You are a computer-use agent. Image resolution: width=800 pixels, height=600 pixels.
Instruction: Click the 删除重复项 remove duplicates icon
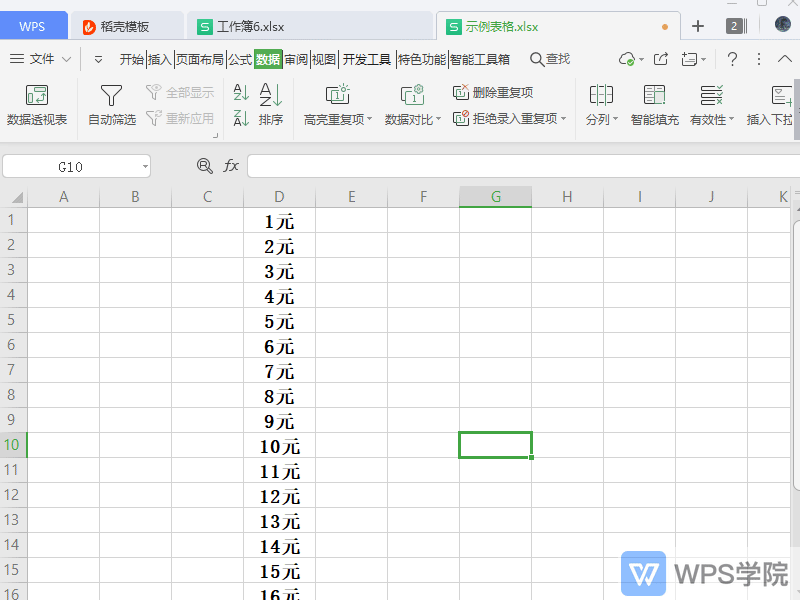point(460,92)
